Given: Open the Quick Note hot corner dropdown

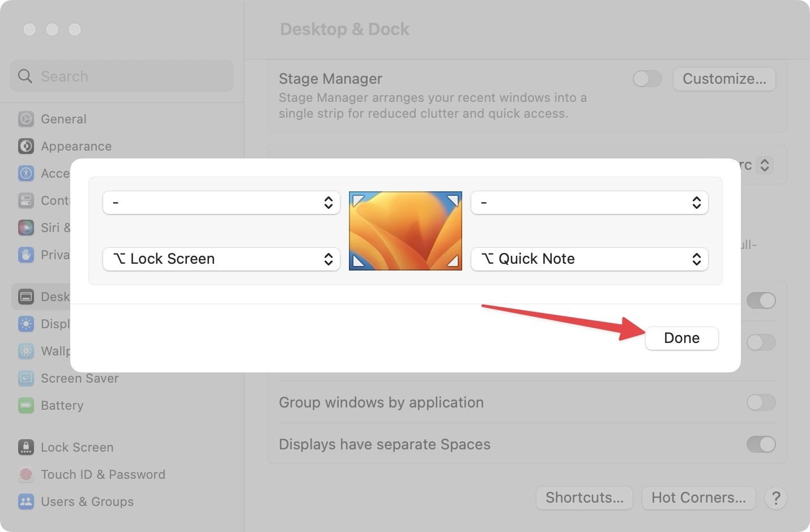Looking at the screenshot, I should 589,259.
